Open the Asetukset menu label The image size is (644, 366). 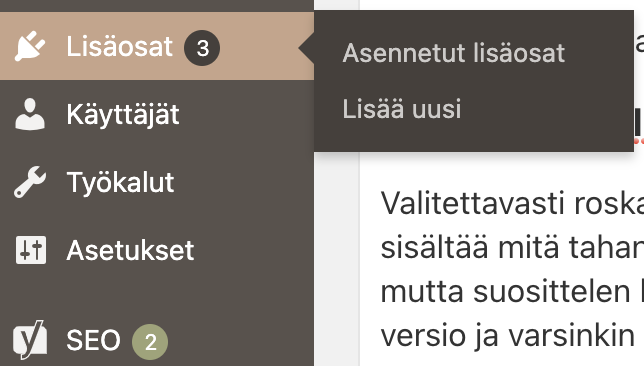[130, 250]
